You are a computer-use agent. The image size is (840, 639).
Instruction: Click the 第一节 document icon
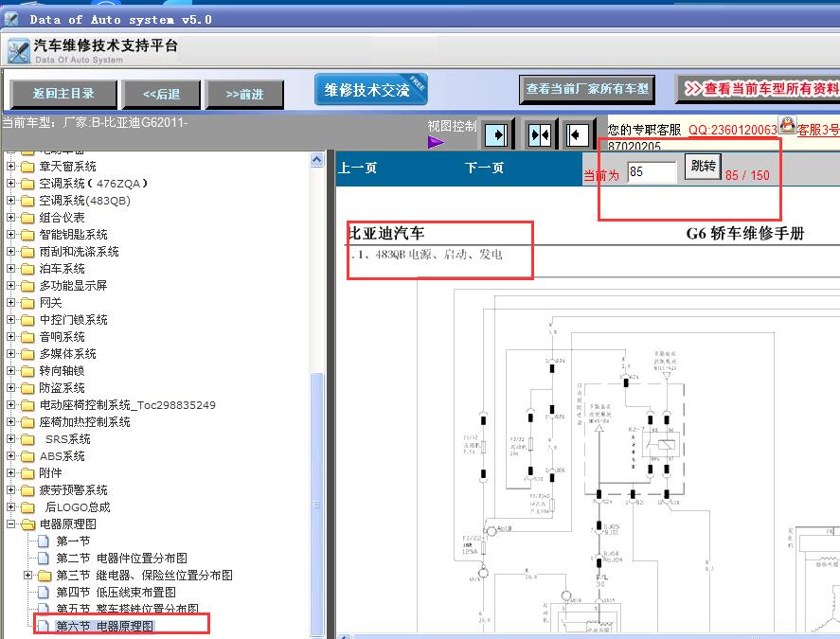(x=44, y=541)
